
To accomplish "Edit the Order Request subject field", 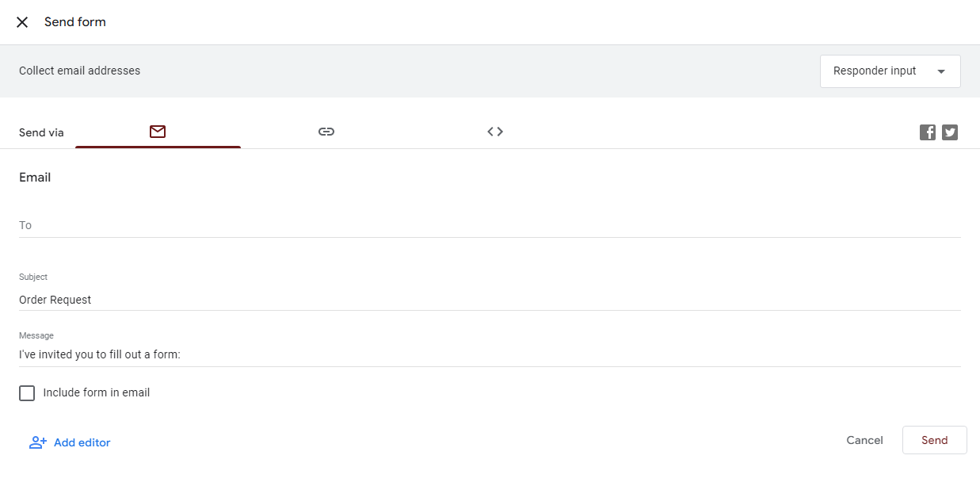I will pyautogui.click(x=490, y=300).
